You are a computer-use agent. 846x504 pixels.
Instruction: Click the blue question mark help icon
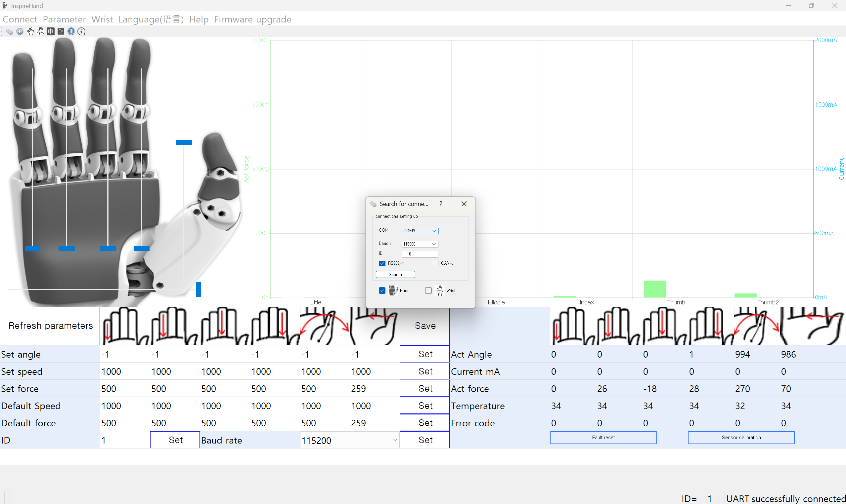coord(71,32)
